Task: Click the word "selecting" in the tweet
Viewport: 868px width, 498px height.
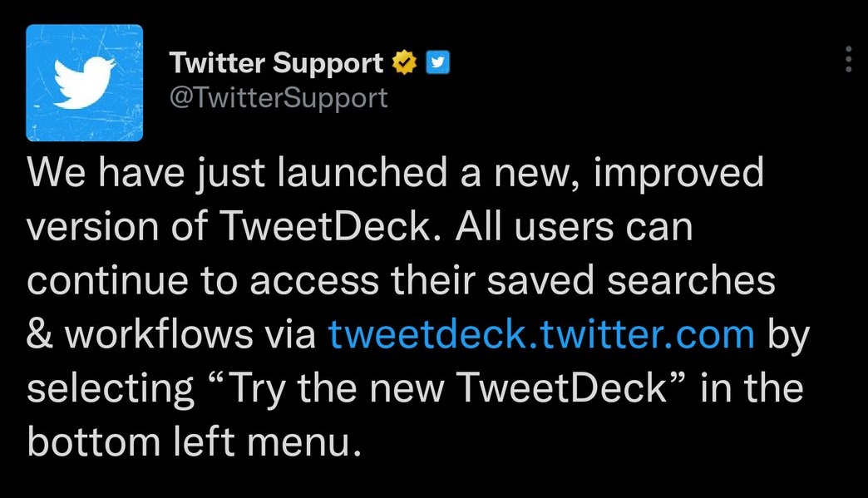Action: 110,390
